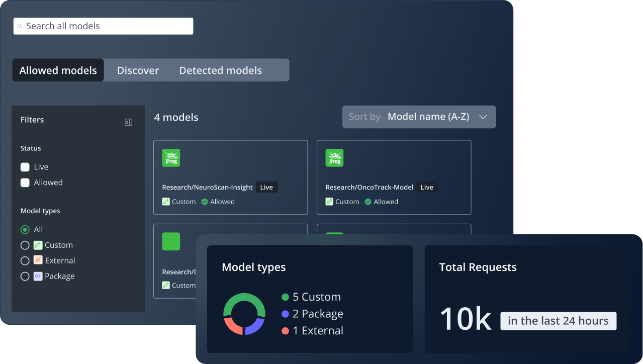Select the Package model type radio
This screenshot has width=643, height=364.
click(25, 276)
